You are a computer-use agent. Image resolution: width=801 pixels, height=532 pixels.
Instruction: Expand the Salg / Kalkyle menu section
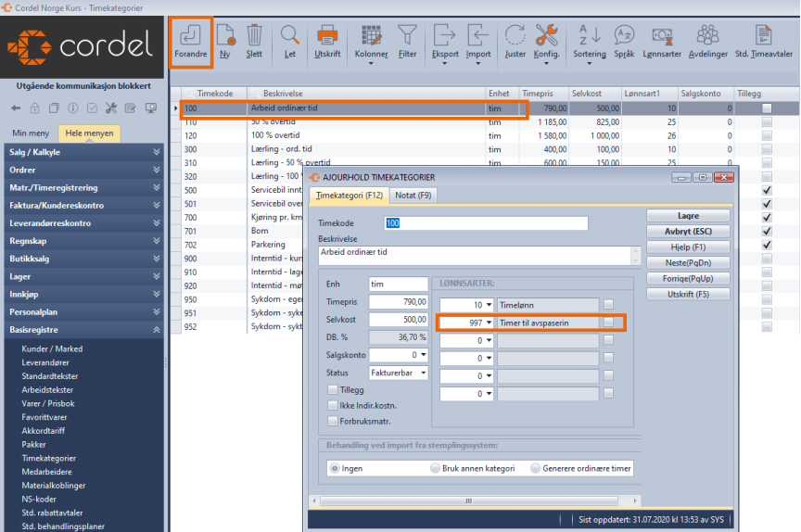83,152
